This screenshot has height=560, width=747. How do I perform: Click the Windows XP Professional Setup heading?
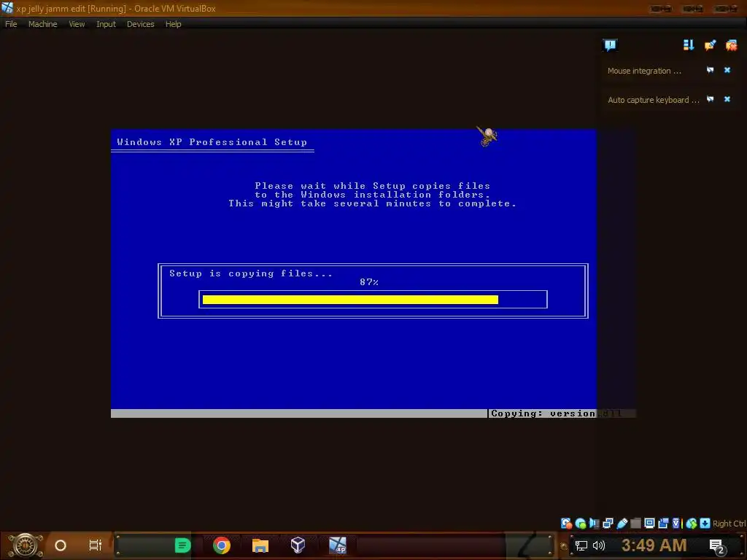pos(212,142)
